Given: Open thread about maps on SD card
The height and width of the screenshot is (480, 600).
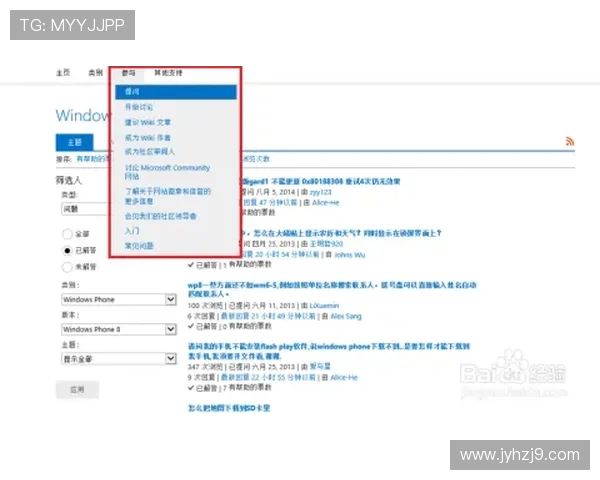Looking at the screenshot, I should point(229,408).
